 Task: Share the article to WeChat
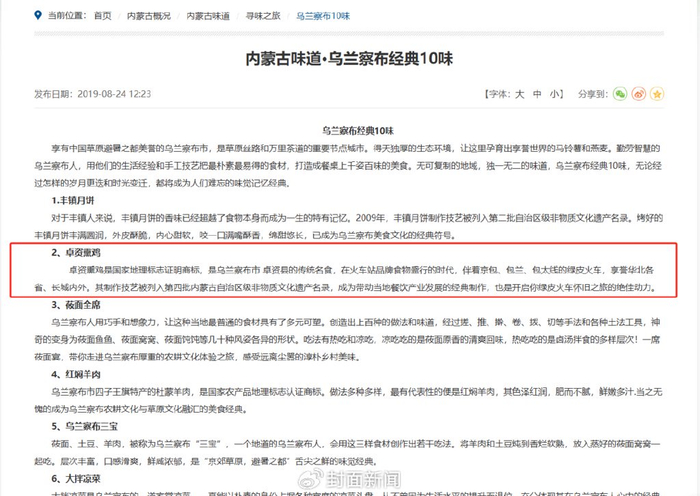point(620,94)
